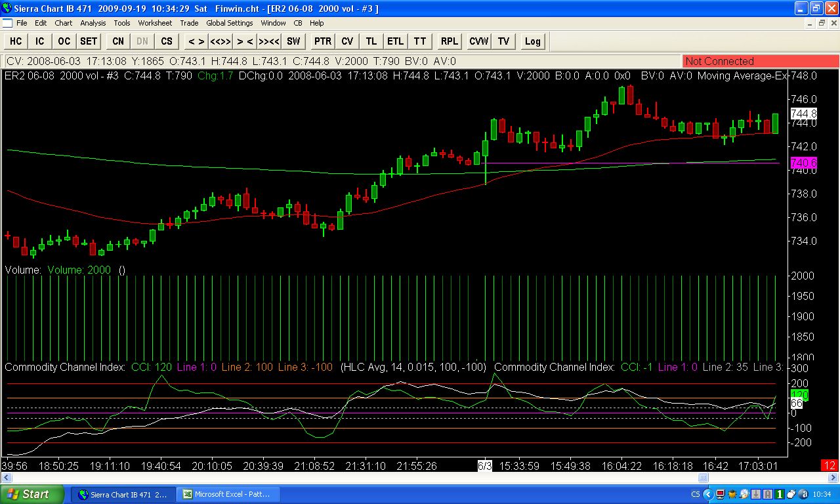
Task: Click the '< >' bar spacing button
Action: pyautogui.click(x=196, y=41)
